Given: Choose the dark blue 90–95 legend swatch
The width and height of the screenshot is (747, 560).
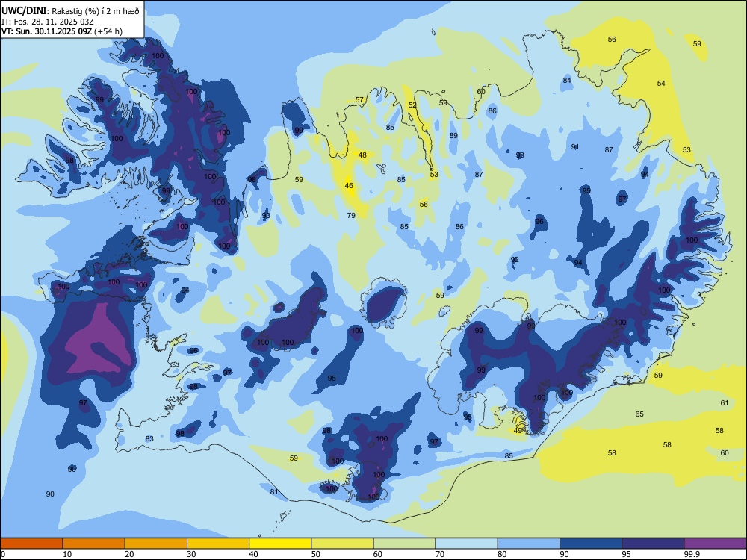Looking at the screenshot, I should (x=591, y=543).
